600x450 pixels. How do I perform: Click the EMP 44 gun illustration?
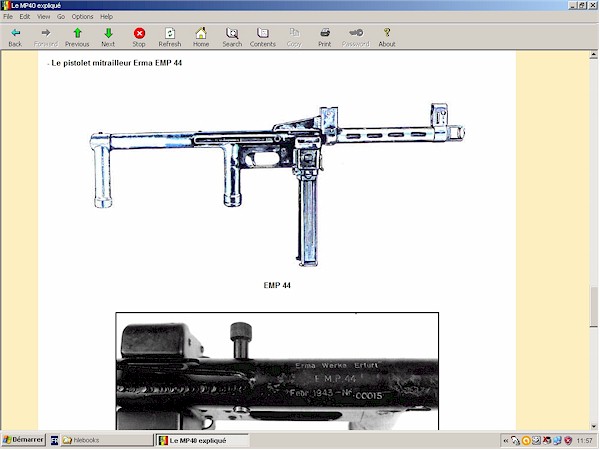[x=277, y=184]
